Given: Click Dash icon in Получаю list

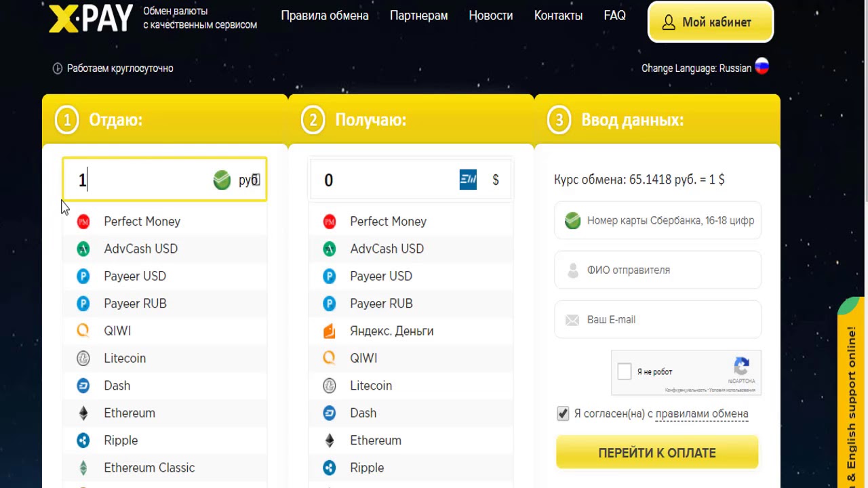Looking at the screenshot, I should tap(330, 413).
